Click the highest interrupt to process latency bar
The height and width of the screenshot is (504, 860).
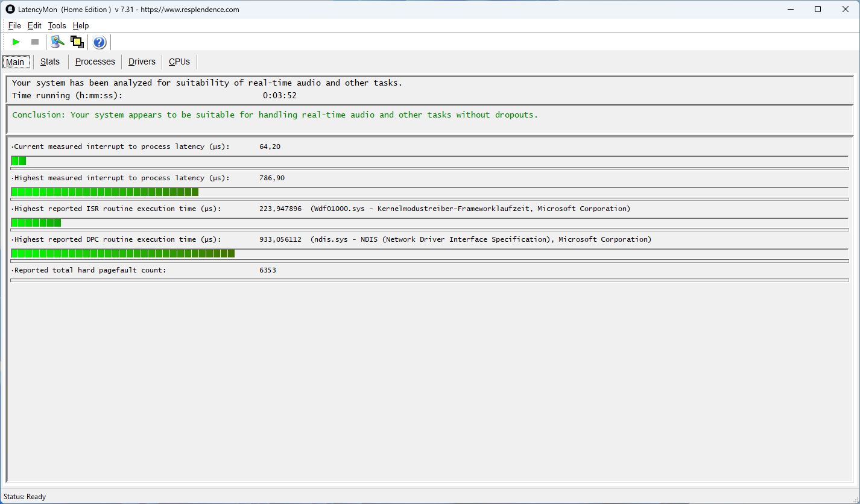coord(105,192)
